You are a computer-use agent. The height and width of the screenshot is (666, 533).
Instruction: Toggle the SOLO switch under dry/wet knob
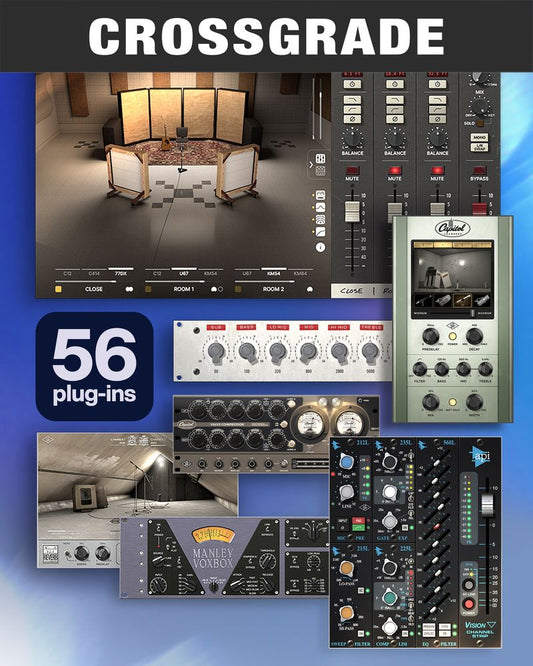(x=480, y=123)
